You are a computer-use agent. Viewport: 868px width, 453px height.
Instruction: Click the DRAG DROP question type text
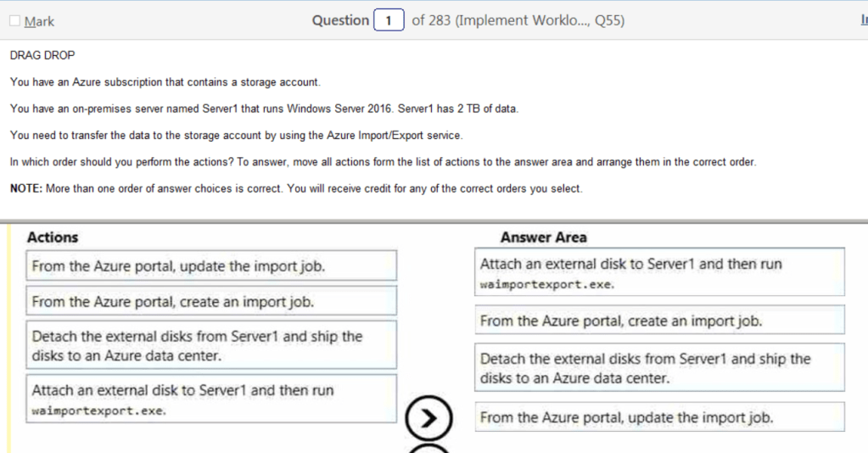pos(42,55)
